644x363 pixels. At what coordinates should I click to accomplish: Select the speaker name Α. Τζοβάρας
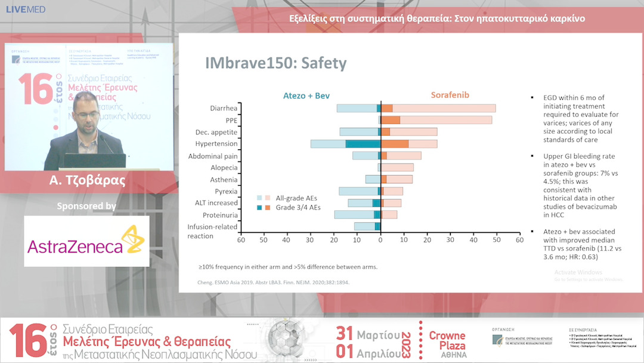pos(89,181)
